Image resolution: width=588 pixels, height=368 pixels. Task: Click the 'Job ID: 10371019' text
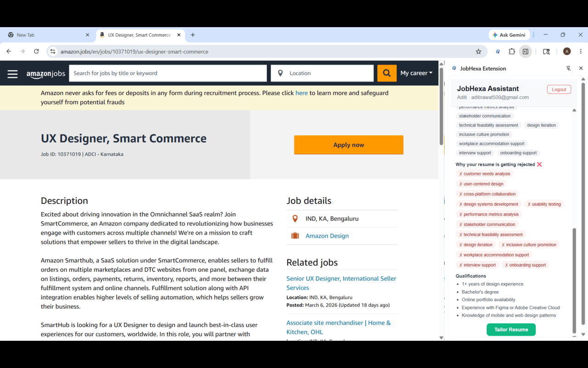click(x=61, y=154)
